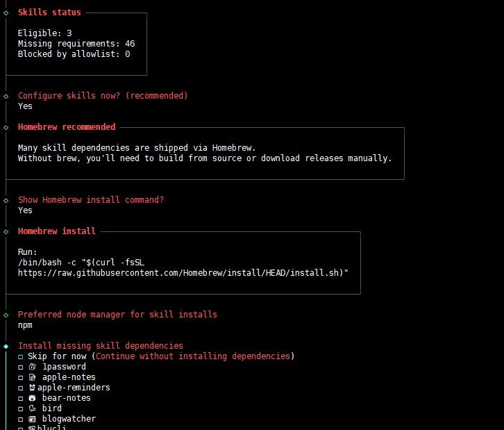
Task: Click the Continue without installing dependencies text
Action: coord(193,356)
